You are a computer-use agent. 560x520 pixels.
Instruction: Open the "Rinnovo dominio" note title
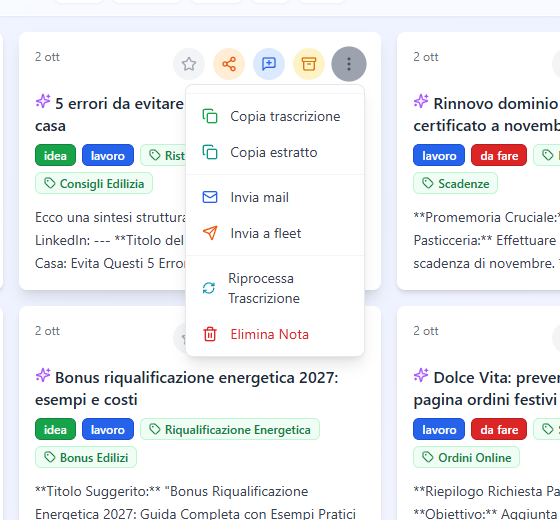(x=486, y=115)
